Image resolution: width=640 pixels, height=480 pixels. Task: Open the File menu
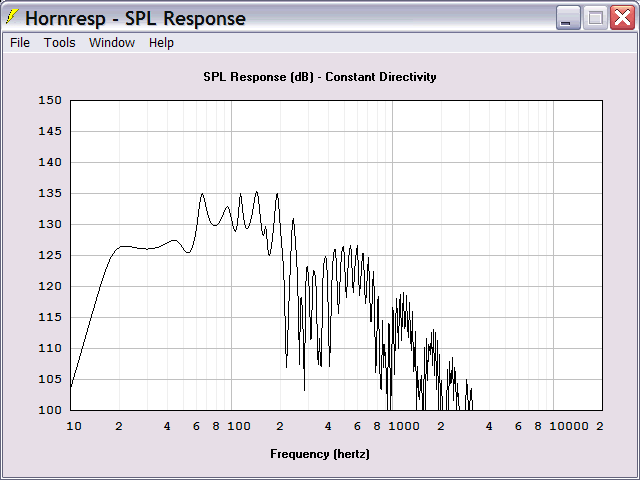pyautogui.click(x=20, y=42)
